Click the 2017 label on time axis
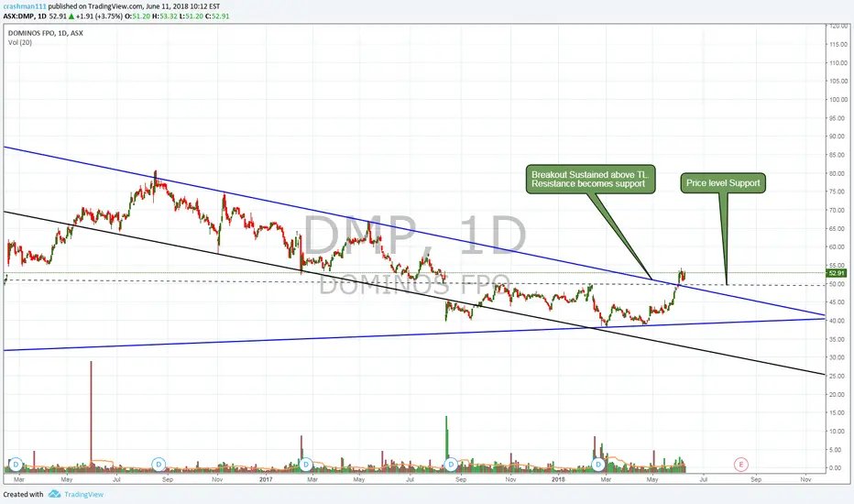854x504 pixels. (266, 479)
